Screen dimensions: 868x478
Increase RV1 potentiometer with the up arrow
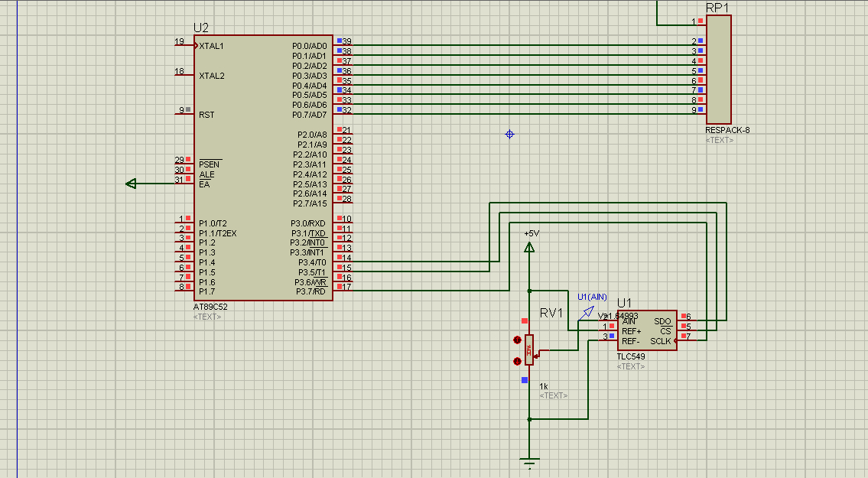[517, 340]
